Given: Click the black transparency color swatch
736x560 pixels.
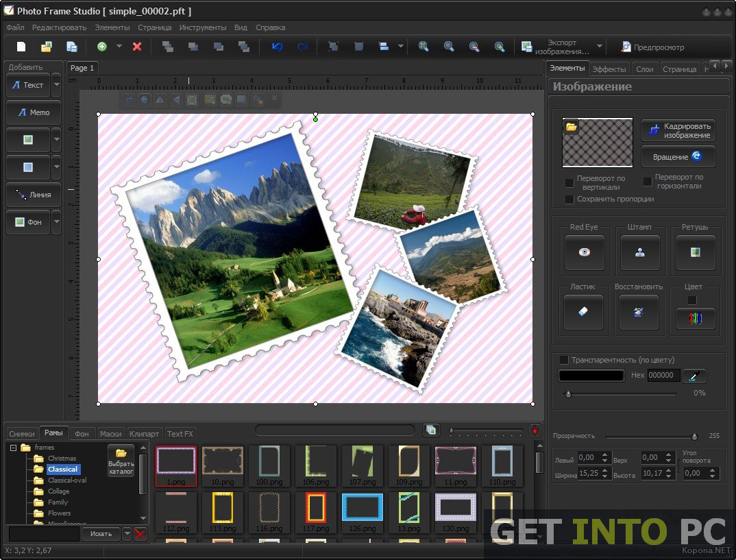Looking at the screenshot, I should (x=591, y=375).
